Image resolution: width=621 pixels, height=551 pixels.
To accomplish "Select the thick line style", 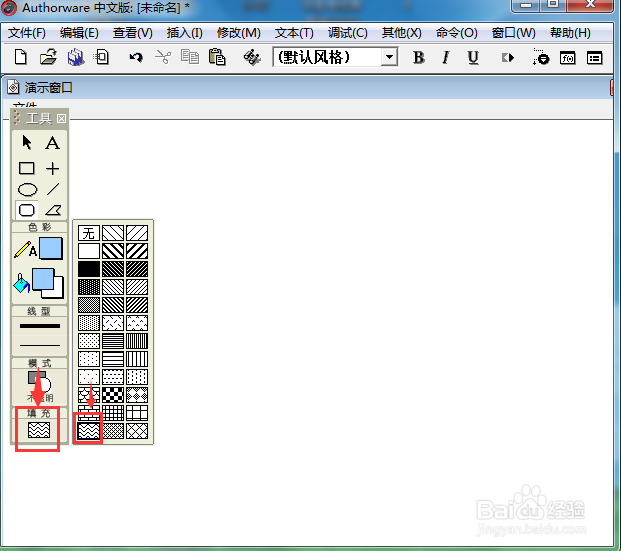I will click(40, 326).
